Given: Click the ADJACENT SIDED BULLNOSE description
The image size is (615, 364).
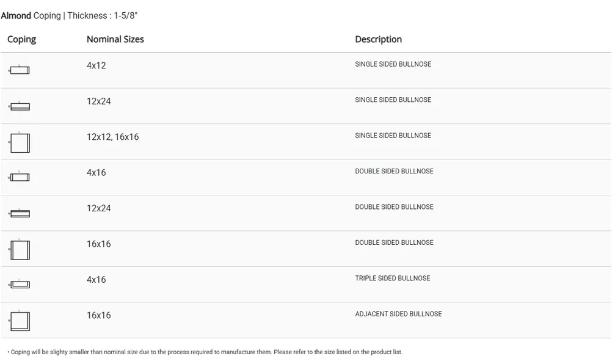Looking at the screenshot, I should [398, 314].
